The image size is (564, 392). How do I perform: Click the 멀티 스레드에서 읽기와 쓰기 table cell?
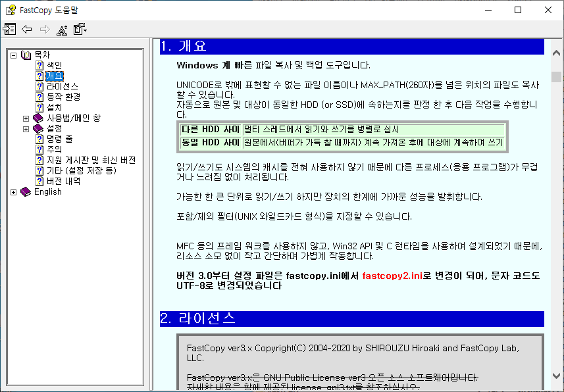point(373,130)
